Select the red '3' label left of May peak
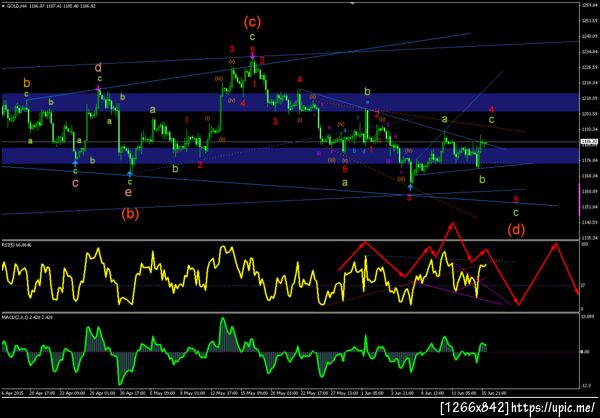Screen dimensions: 600x418 (232, 49)
